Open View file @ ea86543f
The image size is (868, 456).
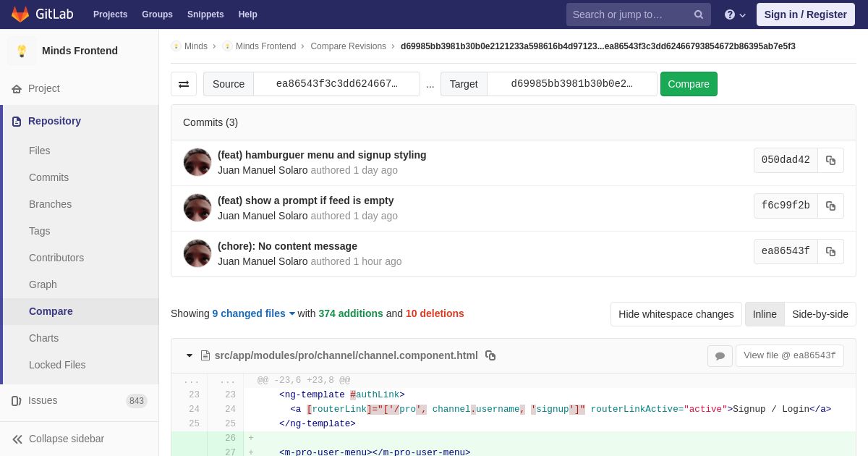[790, 355]
